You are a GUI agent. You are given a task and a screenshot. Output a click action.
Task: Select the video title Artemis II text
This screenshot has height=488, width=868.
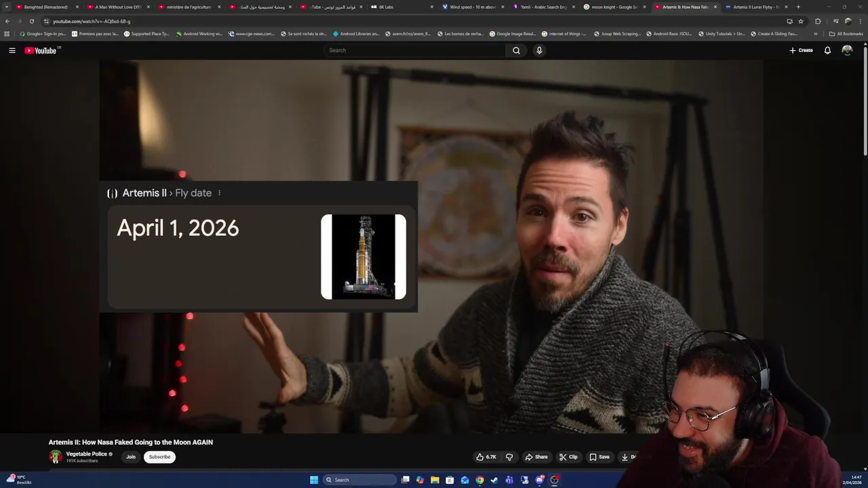(x=131, y=442)
